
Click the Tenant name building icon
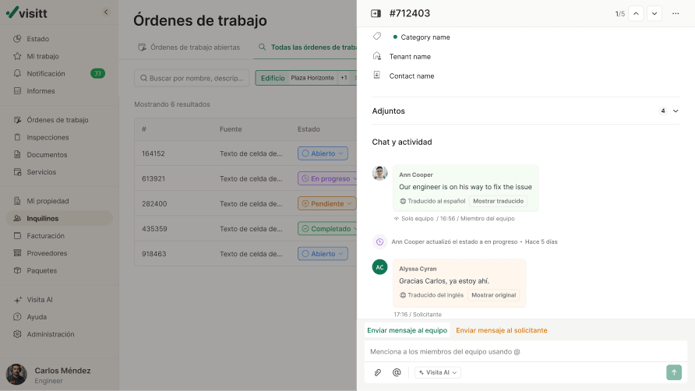click(377, 56)
